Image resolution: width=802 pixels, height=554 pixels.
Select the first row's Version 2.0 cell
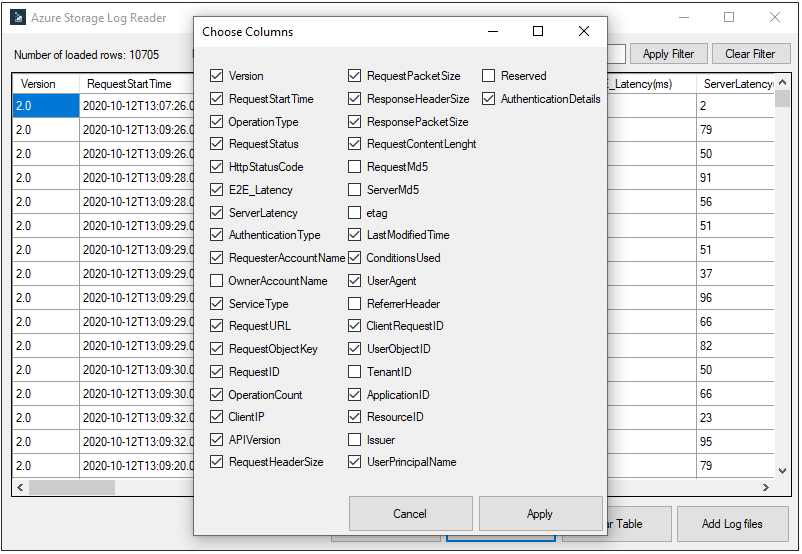[46, 106]
